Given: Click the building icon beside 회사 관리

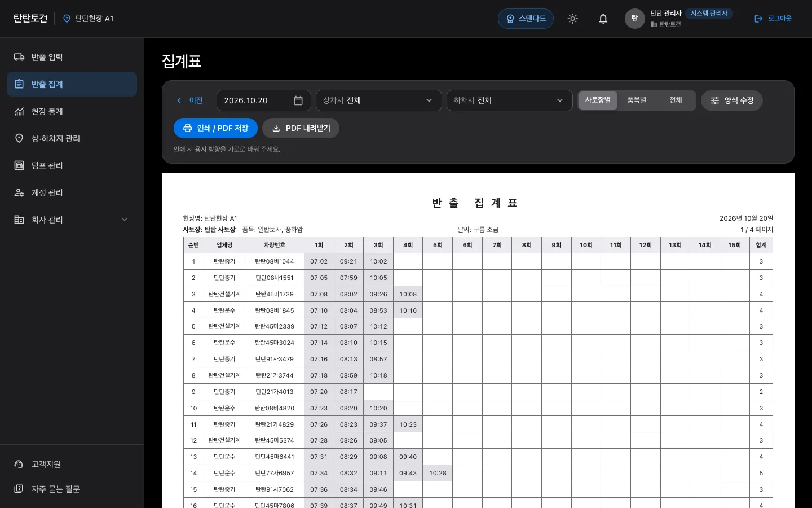Looking at the screenshot, I should (19, 220).
